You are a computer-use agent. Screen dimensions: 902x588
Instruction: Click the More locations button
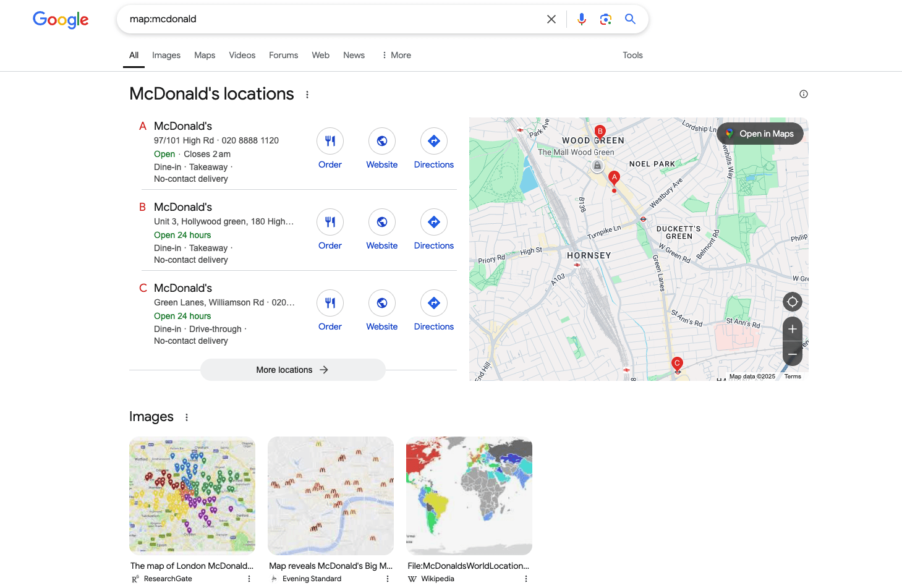pyautogui.click(x=292, y=370)
